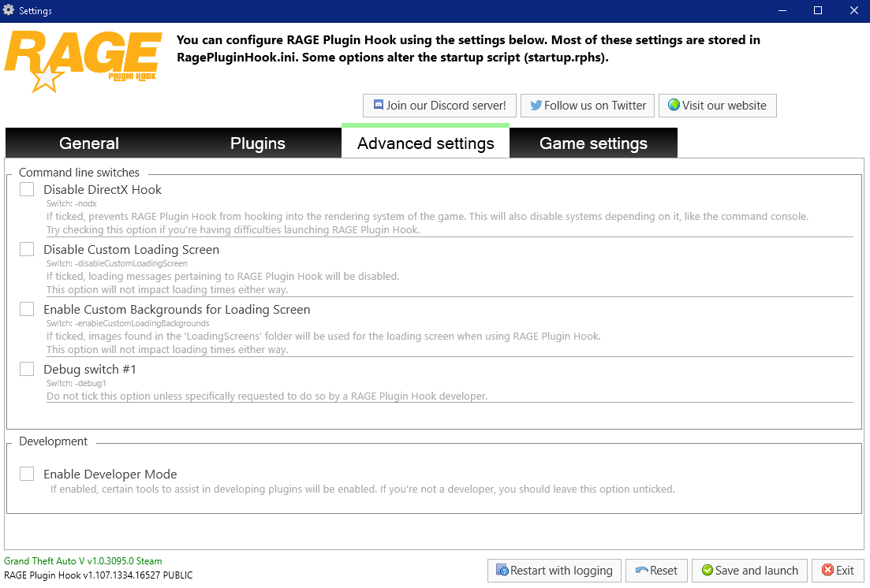Click the Reset arrow icon
The image size is (870, 588).
click(642, 571)
